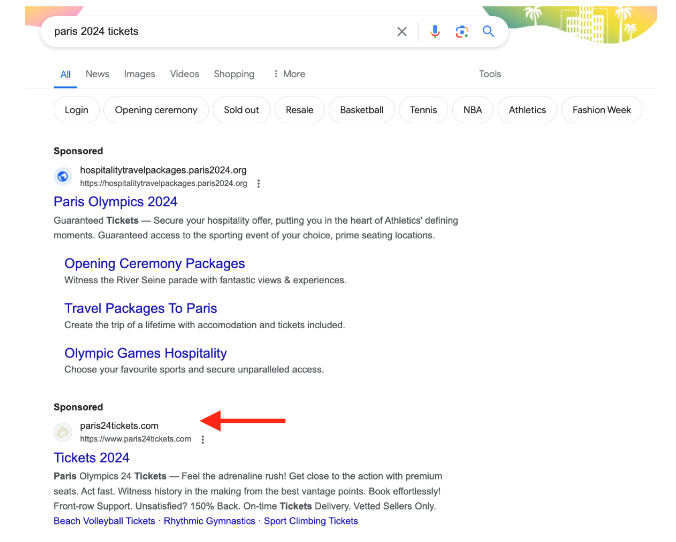Click the ticket favicon of paris24tickets.com

tap(63, 432)
